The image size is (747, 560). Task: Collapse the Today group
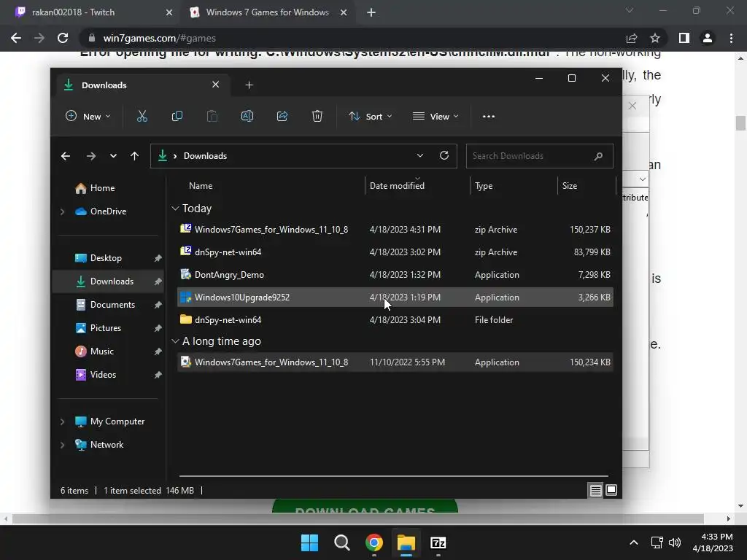pos(175,208)
